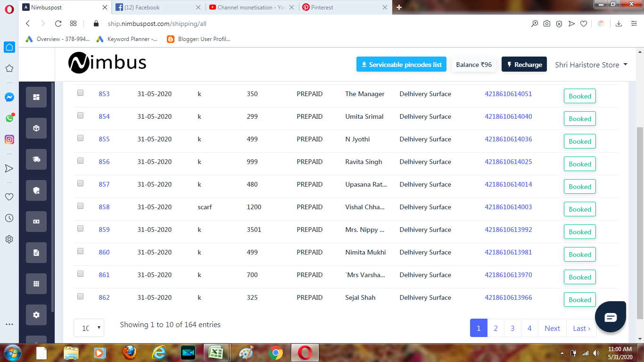Open the gear settings icon in Nimbus sidebar
644x362 pixels.
[36, 315]
